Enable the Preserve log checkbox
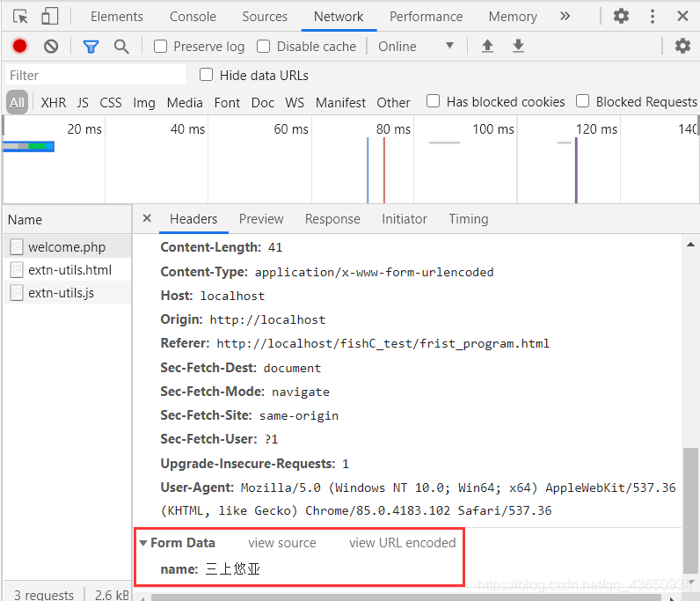 [x=160, y=46]
